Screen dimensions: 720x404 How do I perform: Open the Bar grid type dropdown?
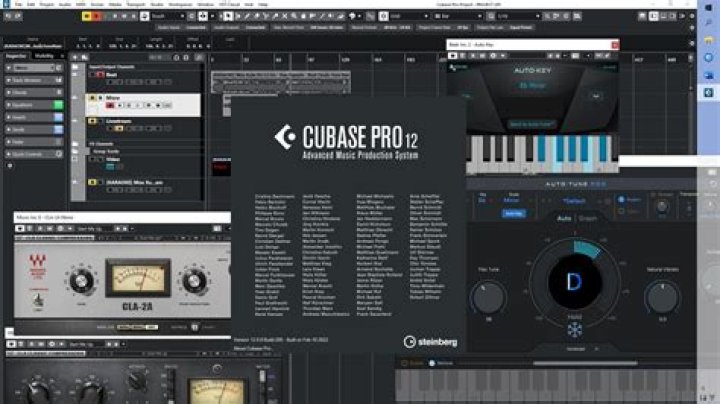coord(457,16)
